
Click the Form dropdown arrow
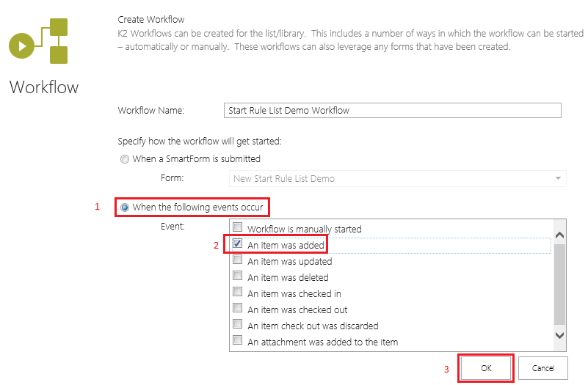[x=559, y=178]
